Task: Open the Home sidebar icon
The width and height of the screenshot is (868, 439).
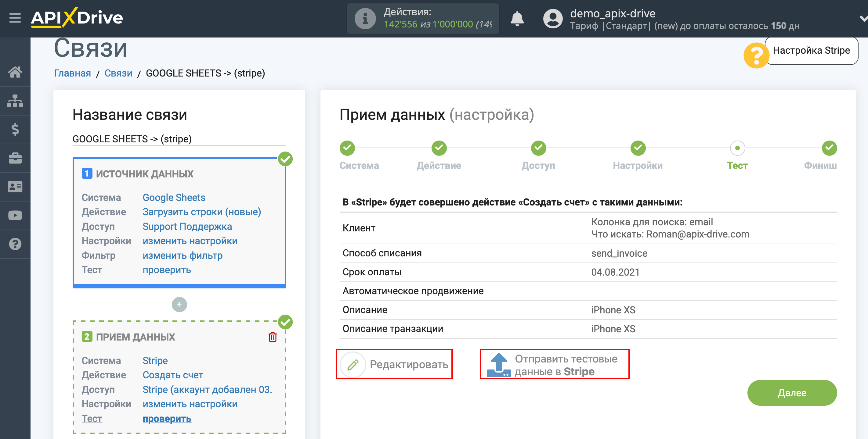Action: point(15,72)
